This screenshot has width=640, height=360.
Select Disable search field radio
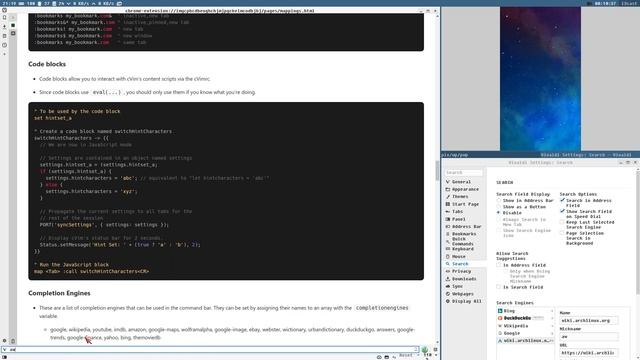[x=498, y=213]
